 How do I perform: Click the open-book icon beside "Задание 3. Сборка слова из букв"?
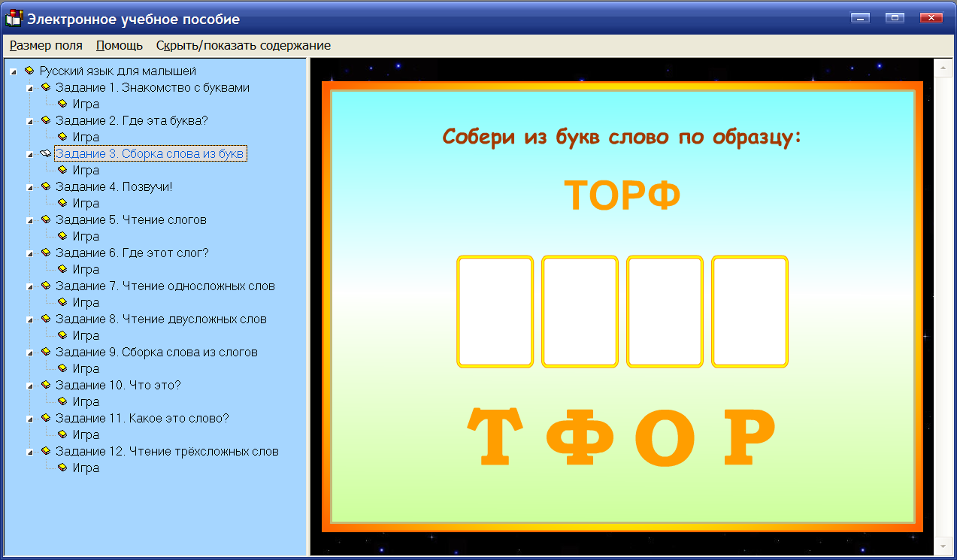pyautogui.click(x=47, y=153)
